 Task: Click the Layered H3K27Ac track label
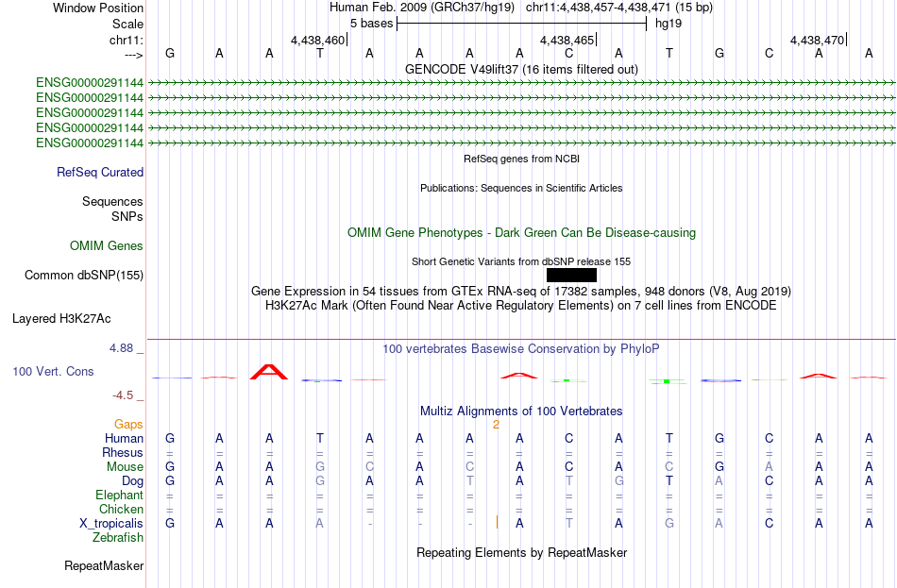point(61,319)
